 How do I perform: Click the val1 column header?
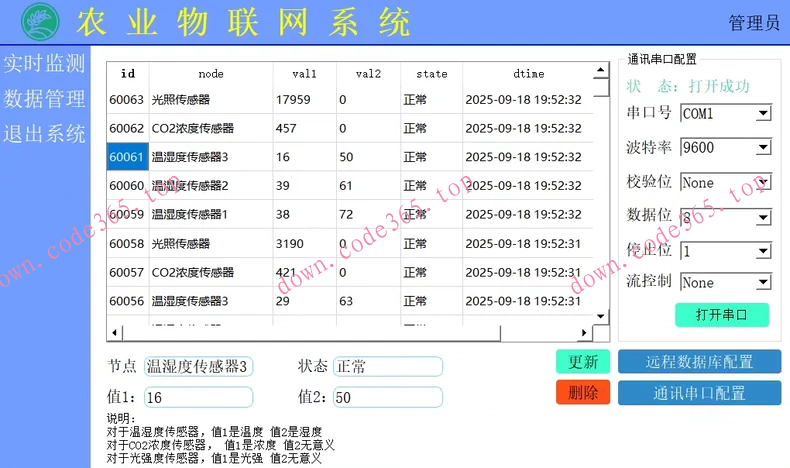[x=305, y=74]
